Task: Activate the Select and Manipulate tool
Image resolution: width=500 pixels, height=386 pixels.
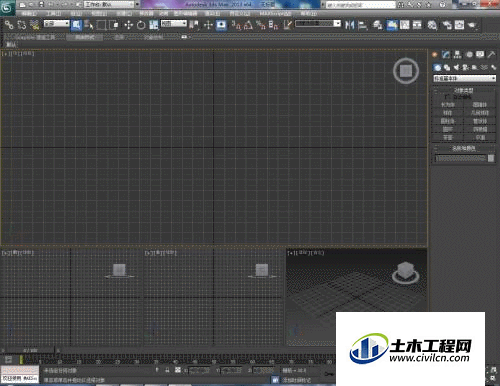Action: (208, 25)
